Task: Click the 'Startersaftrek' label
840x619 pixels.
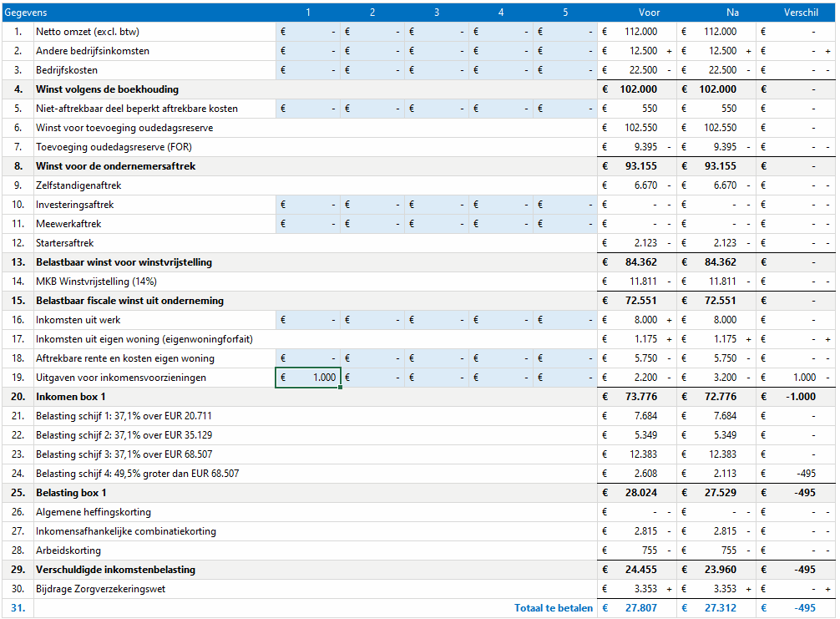Action: [65, 243]
